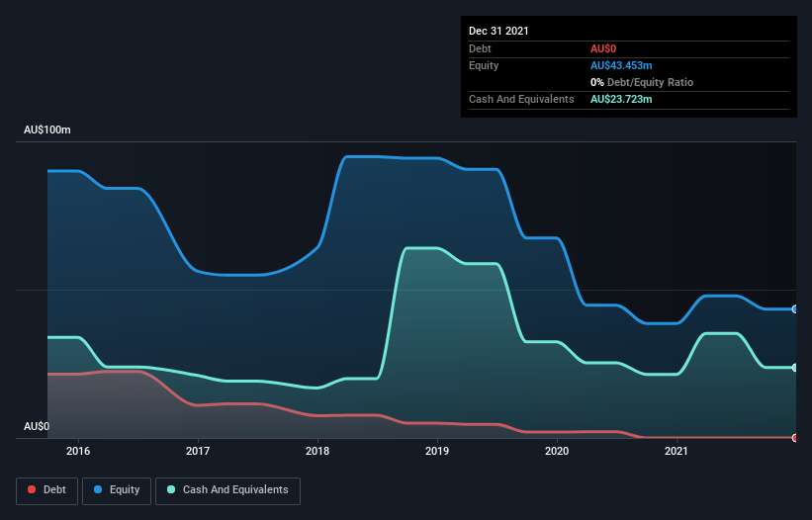
Task: Click the blue Equity legend dot
Action: click(x=98, y=489)
